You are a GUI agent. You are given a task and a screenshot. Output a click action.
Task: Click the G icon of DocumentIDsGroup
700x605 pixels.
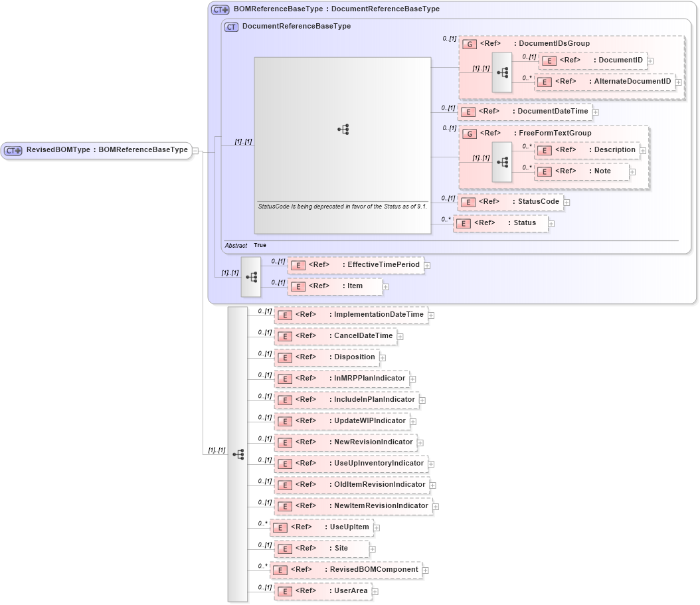coord(470,43)
